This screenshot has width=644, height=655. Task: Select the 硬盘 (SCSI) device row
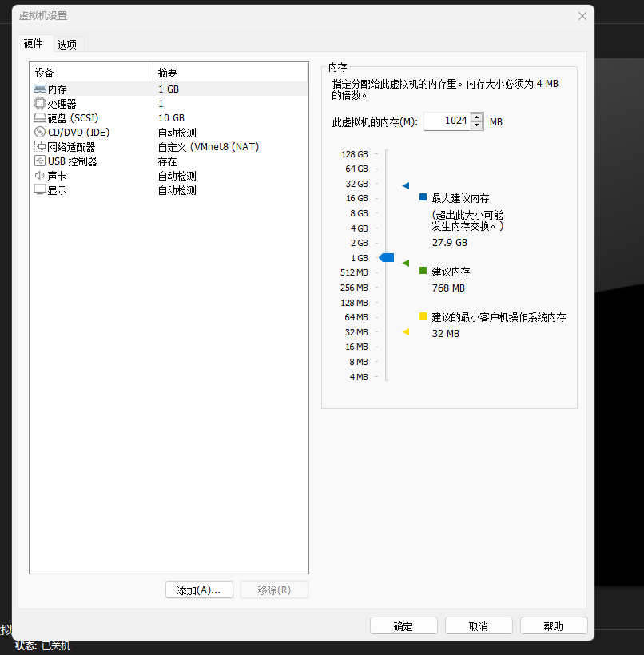[169, 117]
